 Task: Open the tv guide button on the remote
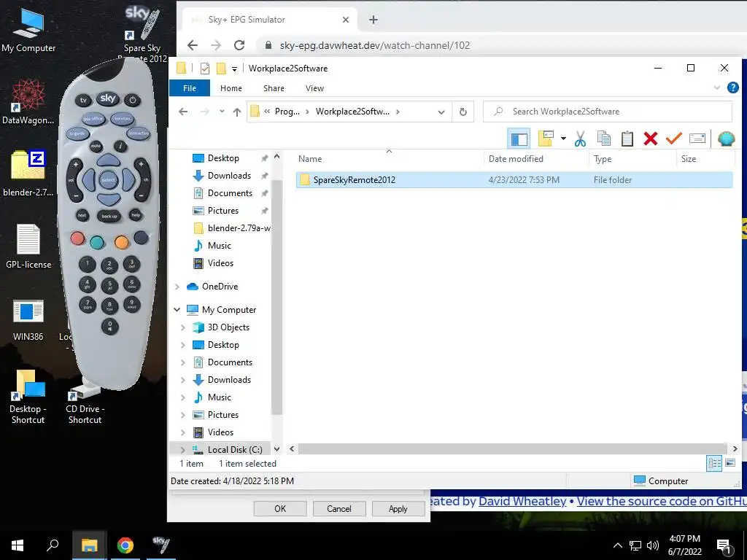click(x=77, y=134)
